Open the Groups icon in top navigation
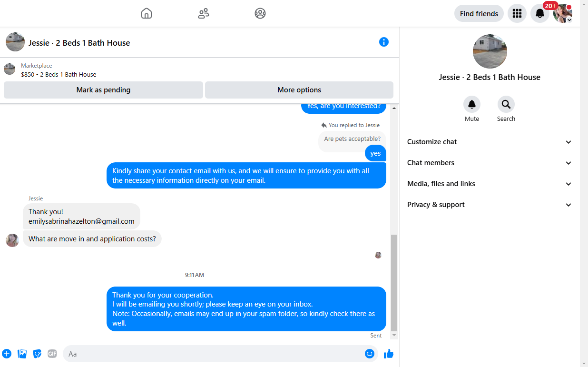Screen dimensions: 588x367 coord(260,13)
